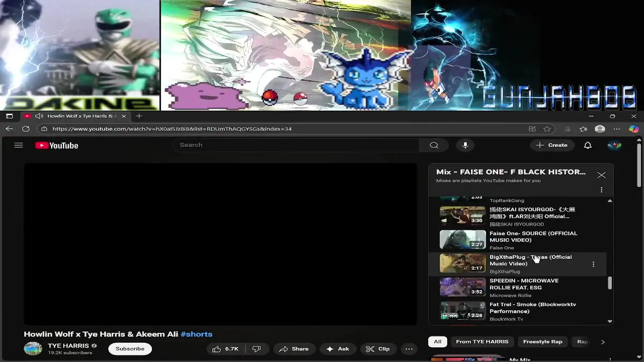
Task: Subscribe to TYE HARRIS channel
Action: [130, 349]
